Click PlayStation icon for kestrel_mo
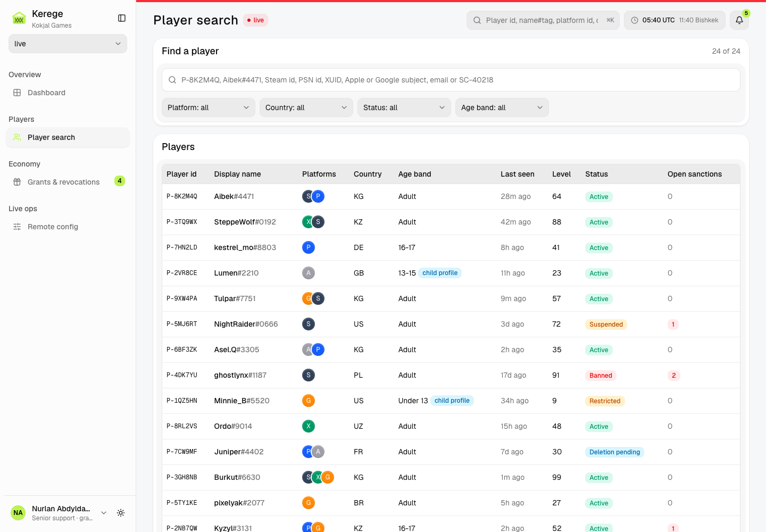 pos(309,247)
